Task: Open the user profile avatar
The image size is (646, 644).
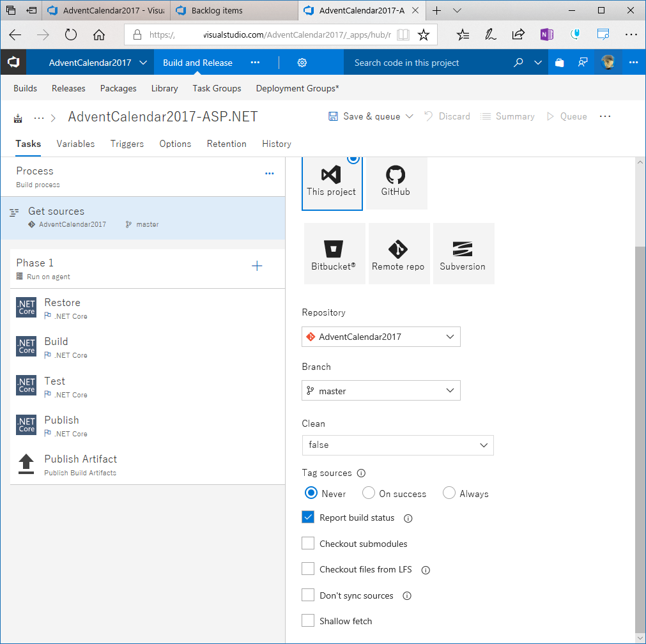Action: click(608, 62)
